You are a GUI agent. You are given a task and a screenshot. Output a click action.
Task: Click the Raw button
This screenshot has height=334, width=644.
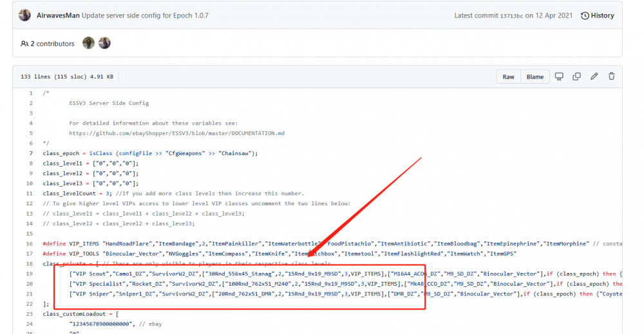click(x=508, y=77)
